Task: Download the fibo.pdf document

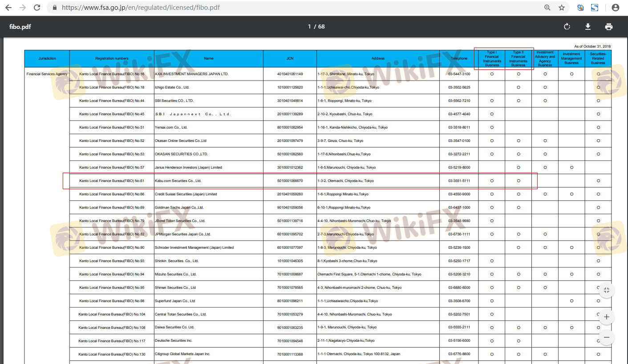Action: coord(587,27)
